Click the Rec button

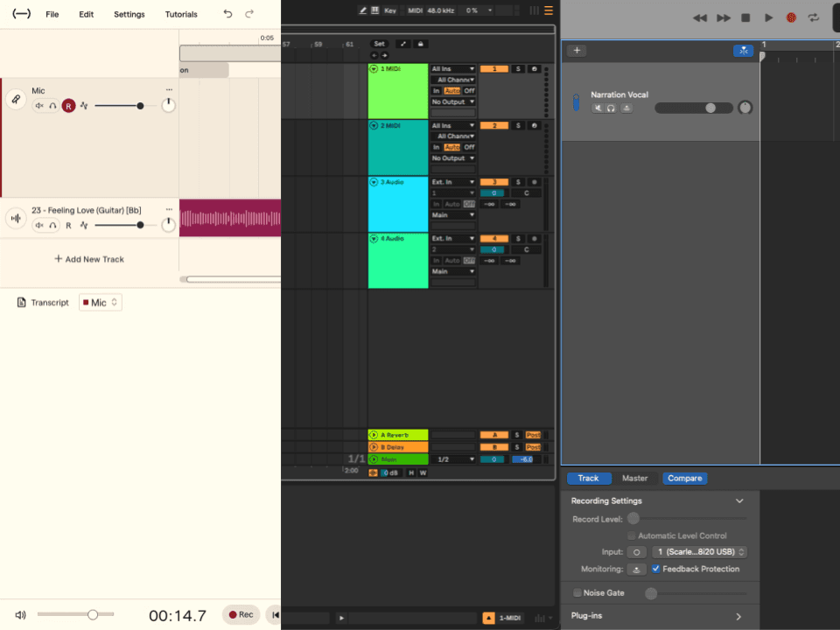(241, 614)
